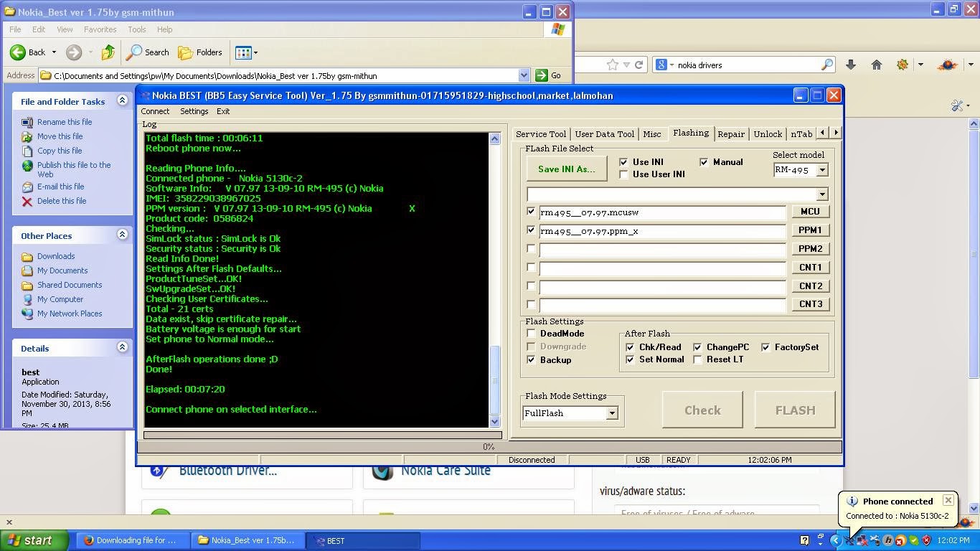
Task: Close the Phone connected balloon
Action: [x=948, y=501]
